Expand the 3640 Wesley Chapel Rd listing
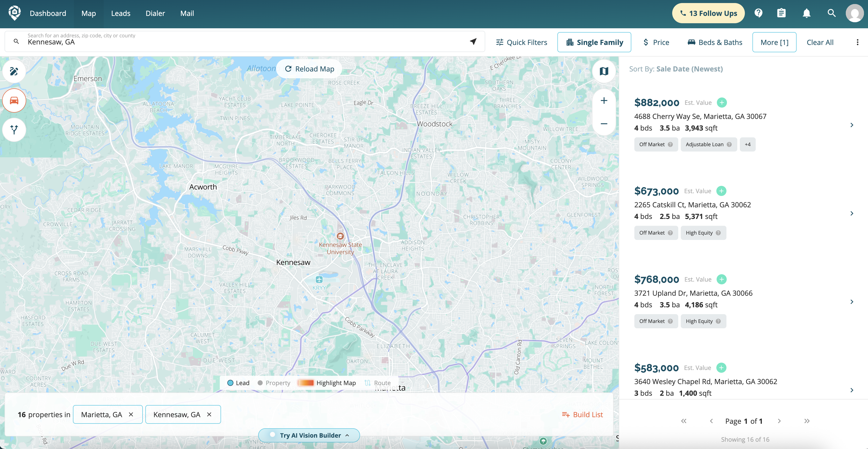This screenshot has height=449, width=868. (852, 390)
